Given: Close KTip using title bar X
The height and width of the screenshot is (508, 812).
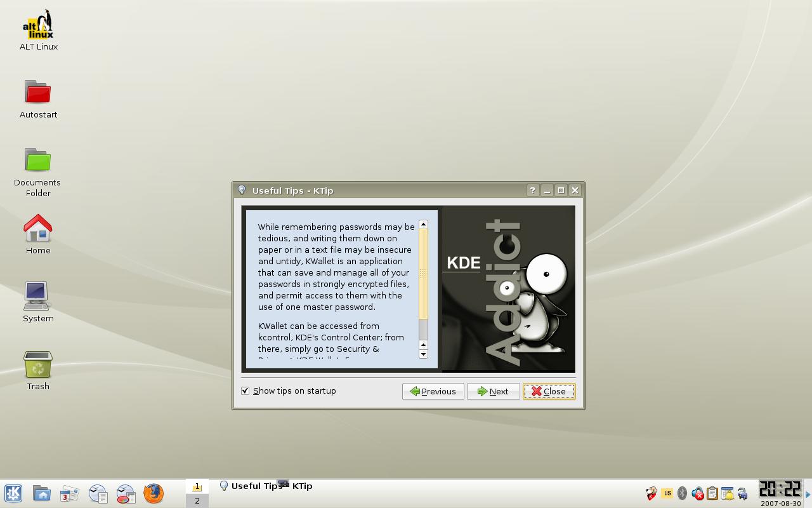Looking at the screenshot, I should coord(575,190).
